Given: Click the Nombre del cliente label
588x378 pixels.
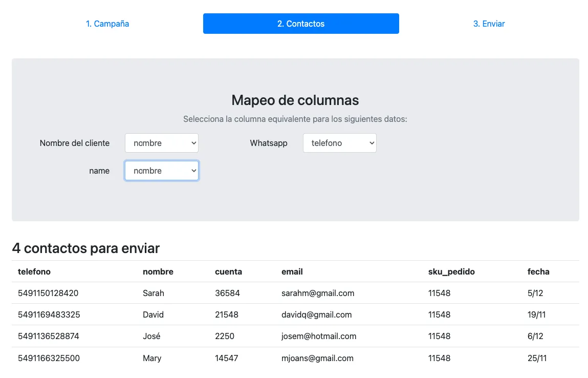Looking at the screenshot, I should (x=75, y=143).
